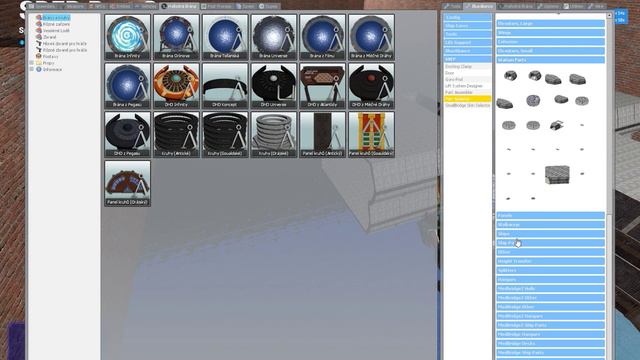640x360 pixels.
Task: Expand the MedBridge Desks section
Action: [550, 343]
